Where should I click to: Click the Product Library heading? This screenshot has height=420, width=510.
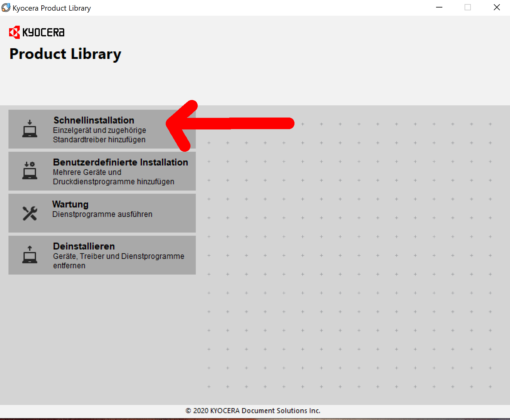(65, 54)
